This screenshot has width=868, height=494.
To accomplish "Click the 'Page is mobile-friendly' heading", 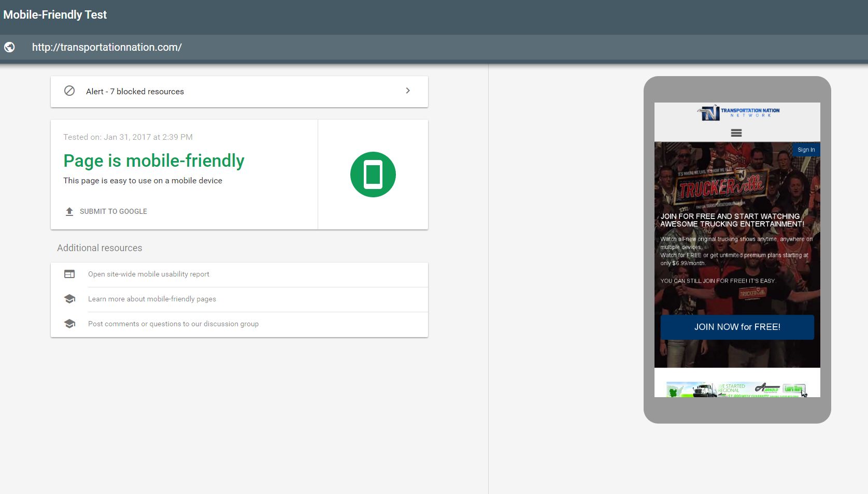I will [154, 161].
